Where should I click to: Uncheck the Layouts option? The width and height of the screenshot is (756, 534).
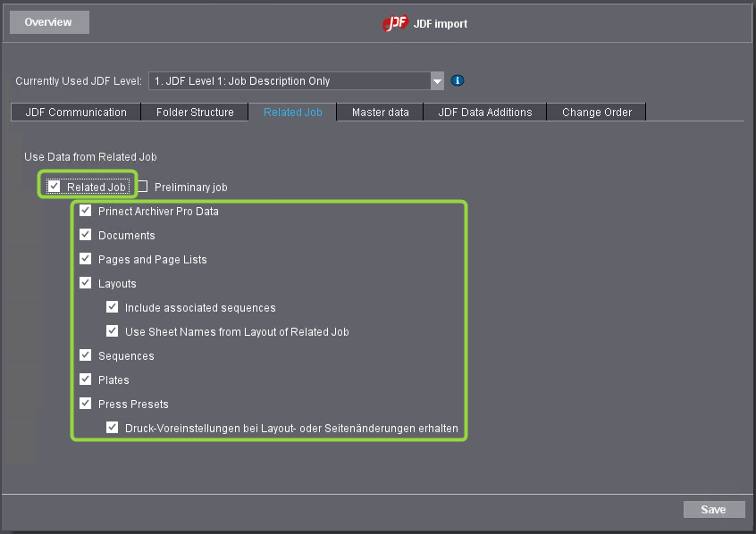click(86, 283)
